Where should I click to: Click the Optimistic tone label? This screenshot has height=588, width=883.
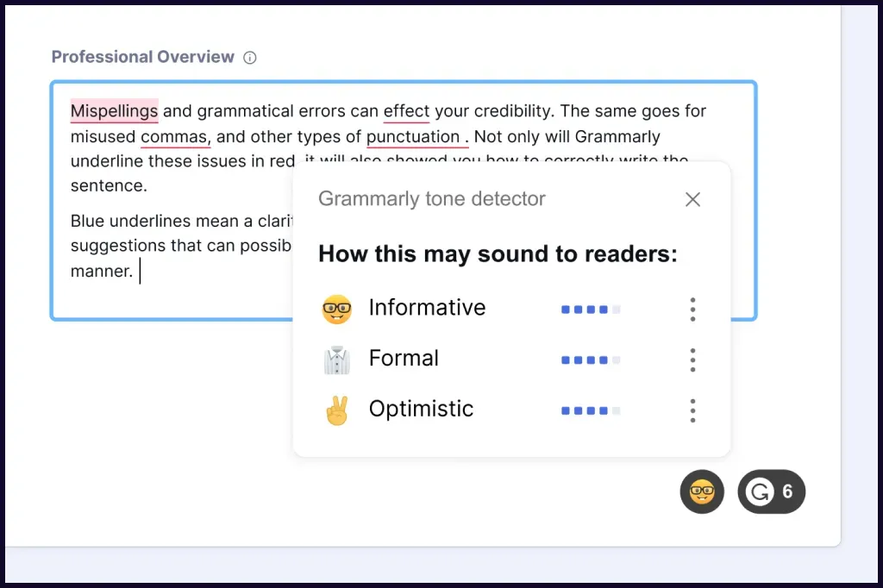[x=421, y=409]
